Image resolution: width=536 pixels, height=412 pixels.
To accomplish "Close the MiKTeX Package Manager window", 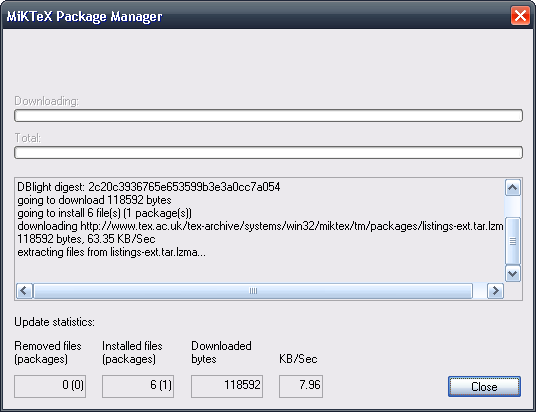I will tap(520, 16).
